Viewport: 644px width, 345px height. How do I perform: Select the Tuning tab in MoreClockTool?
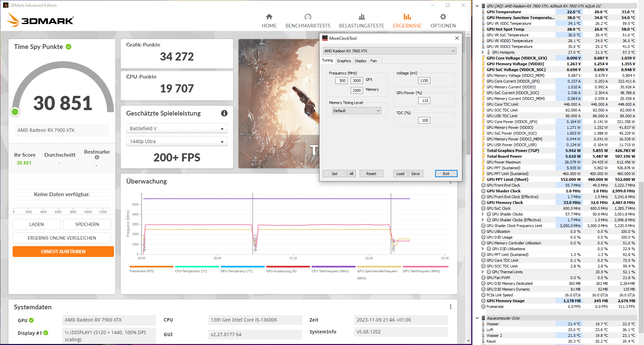[328, 61]
